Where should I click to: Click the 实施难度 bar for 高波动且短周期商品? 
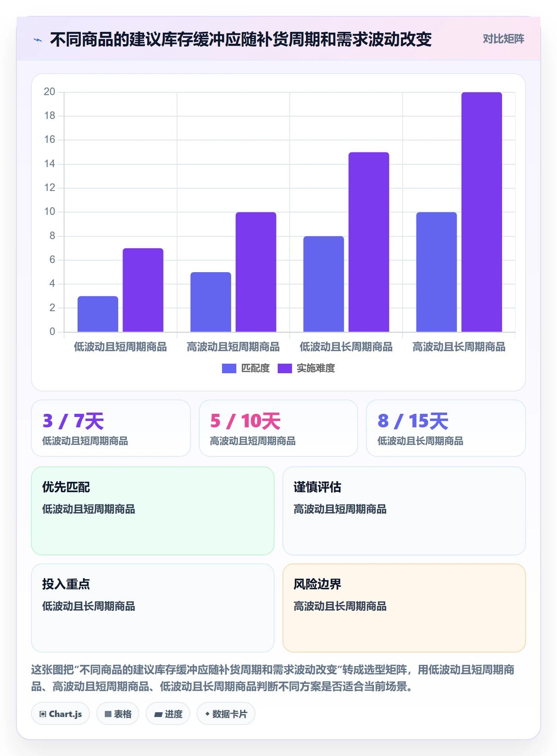tap(256, 272)
